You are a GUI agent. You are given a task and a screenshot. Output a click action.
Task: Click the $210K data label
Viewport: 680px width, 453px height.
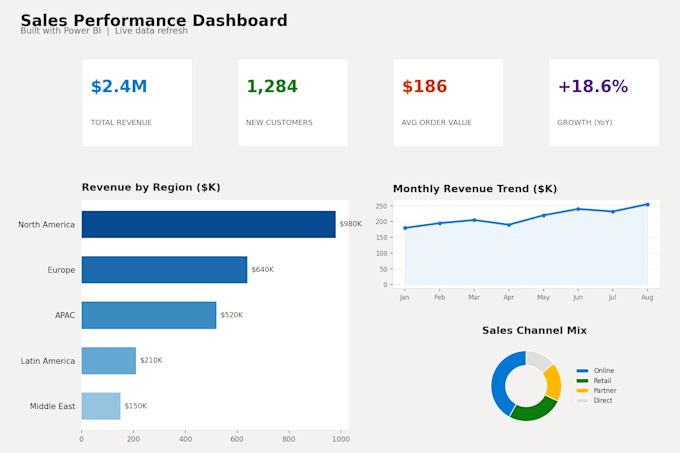(x=151, y=360)
